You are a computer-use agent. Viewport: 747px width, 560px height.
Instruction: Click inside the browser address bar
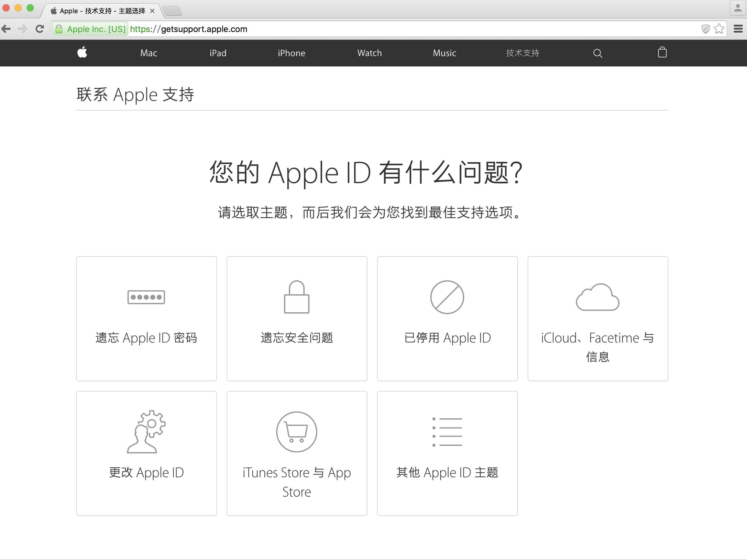coord(304,29)
